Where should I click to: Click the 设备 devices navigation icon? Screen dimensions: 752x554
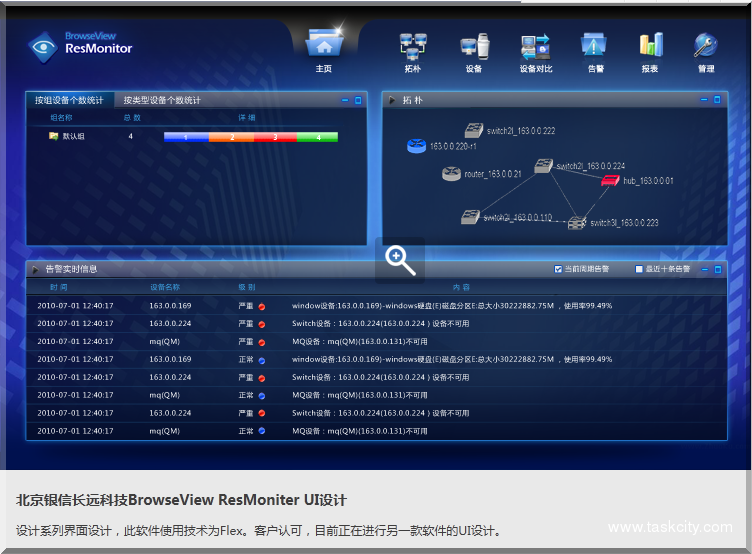(473, 46)
